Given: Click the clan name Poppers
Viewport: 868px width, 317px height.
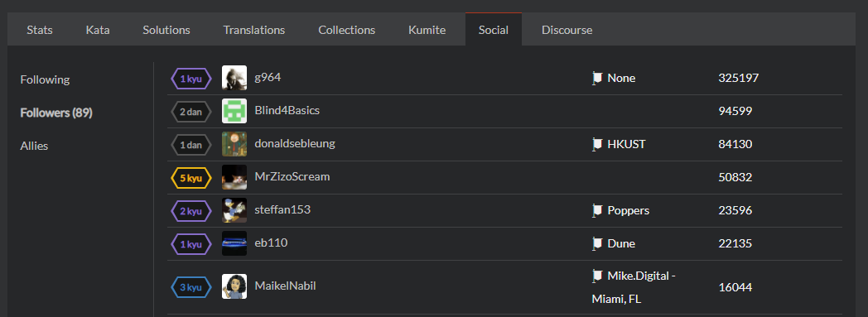Looking at the screenshot, I should [x=629, y=211].
